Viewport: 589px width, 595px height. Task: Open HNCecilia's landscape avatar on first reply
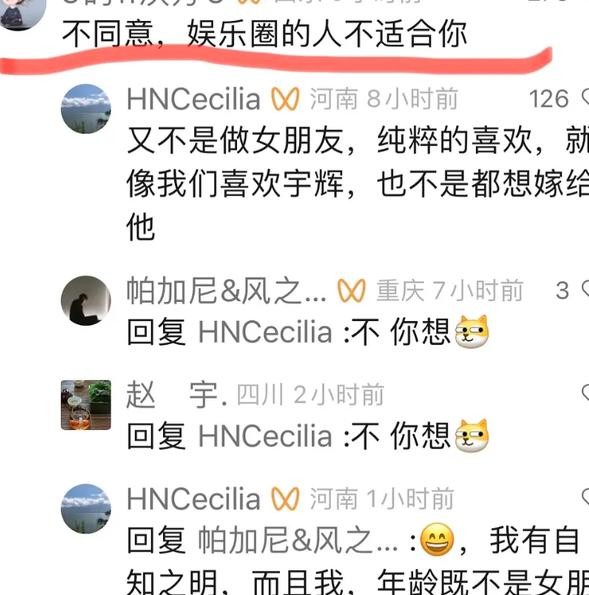[86, 109]
